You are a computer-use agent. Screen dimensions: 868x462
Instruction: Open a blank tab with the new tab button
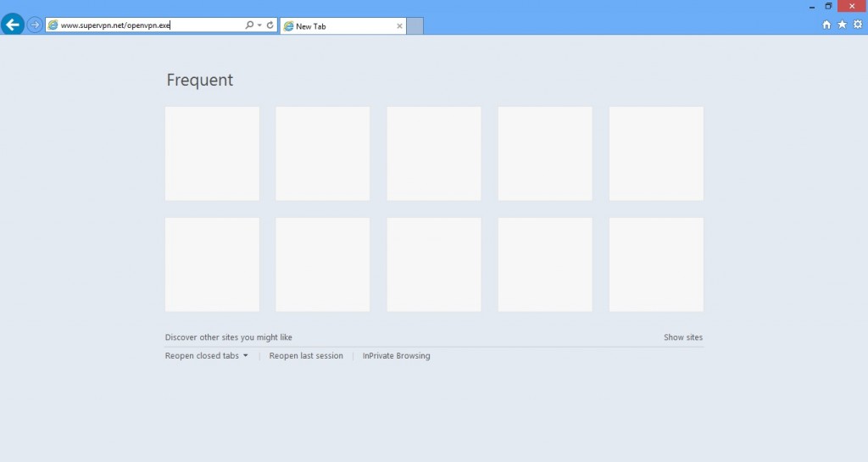tap(415, 26)
